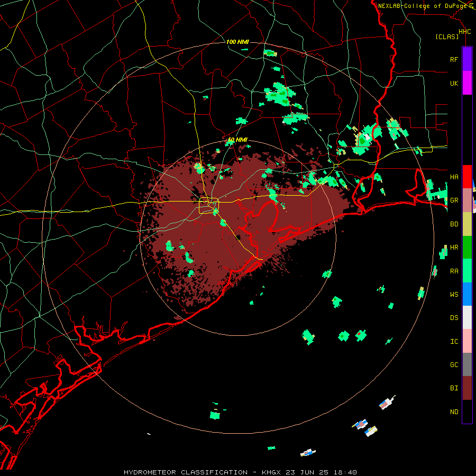Select the light pink IC swatch
The image size is (476, 476).
tap(467, 341)
